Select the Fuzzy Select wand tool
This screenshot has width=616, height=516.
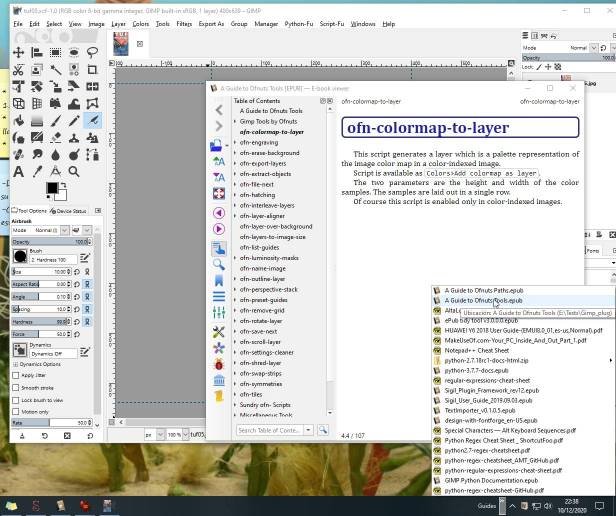tap(56, 68)
